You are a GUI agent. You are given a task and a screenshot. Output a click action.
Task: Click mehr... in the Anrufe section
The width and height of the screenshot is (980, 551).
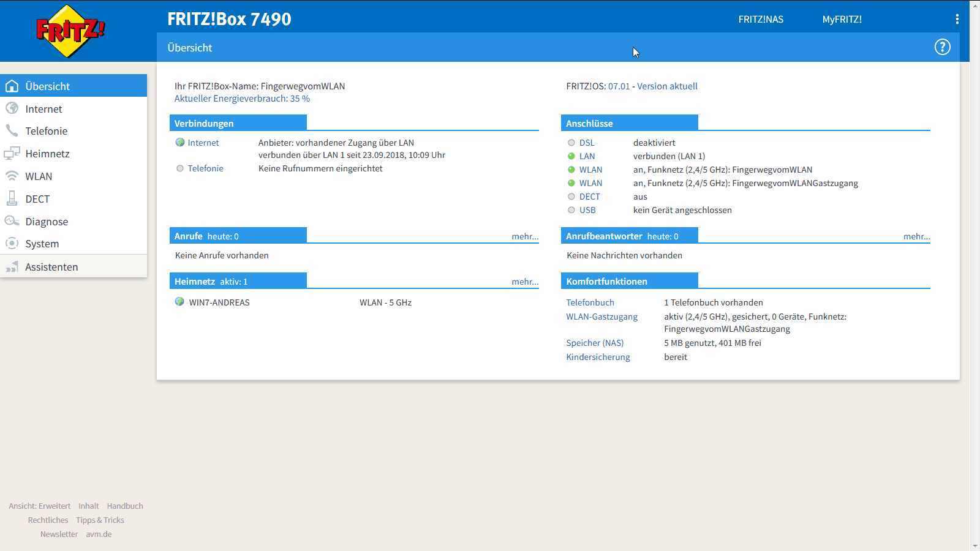tap(525, 236)
